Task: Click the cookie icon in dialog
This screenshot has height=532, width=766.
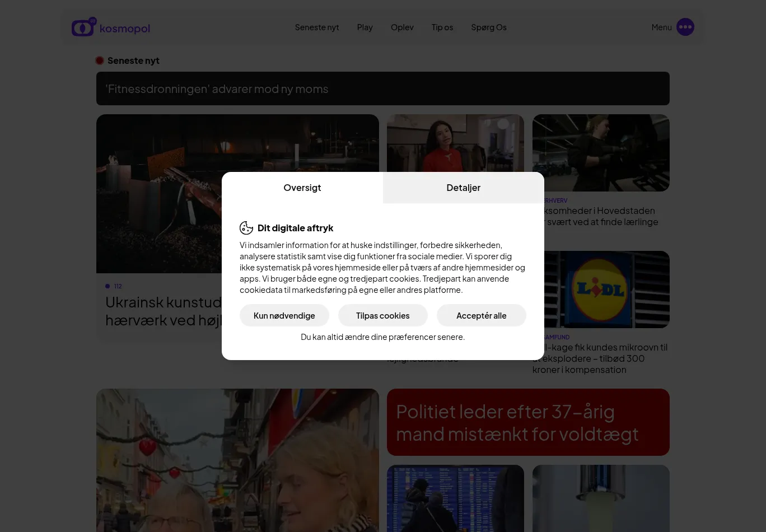Action: pyautogui.click(x=246, y=228)
